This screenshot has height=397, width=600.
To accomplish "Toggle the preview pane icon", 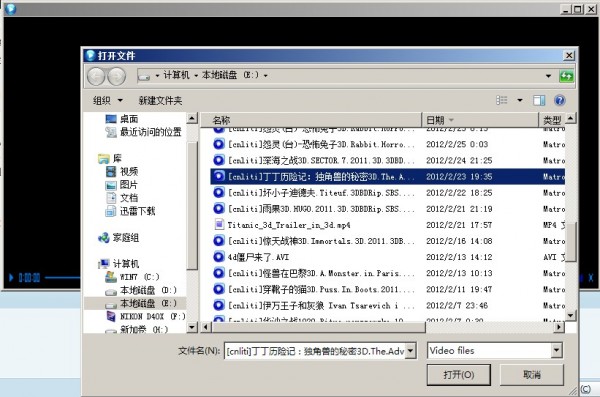I will point(539,100).
